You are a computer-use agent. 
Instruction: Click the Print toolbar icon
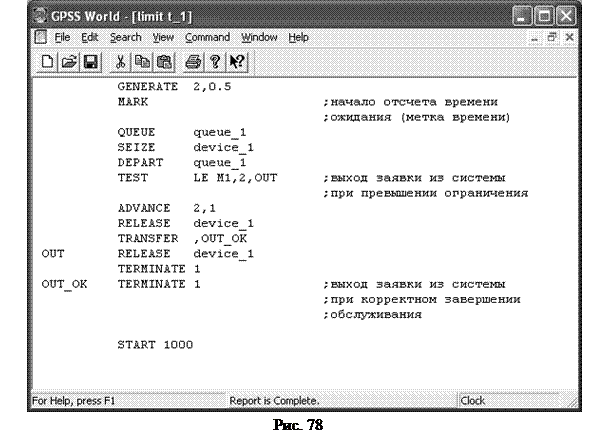pos(193,62)
